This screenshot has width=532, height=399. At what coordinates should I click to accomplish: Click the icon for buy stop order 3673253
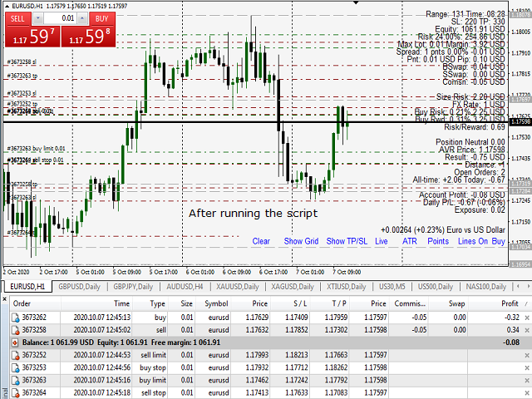click(16, 367)
